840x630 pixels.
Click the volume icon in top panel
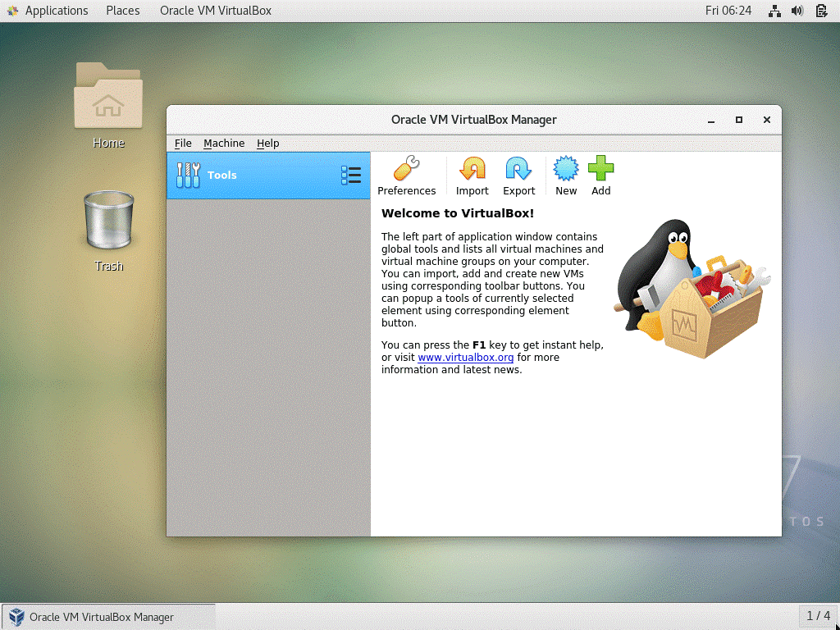(x=797, y=11)
